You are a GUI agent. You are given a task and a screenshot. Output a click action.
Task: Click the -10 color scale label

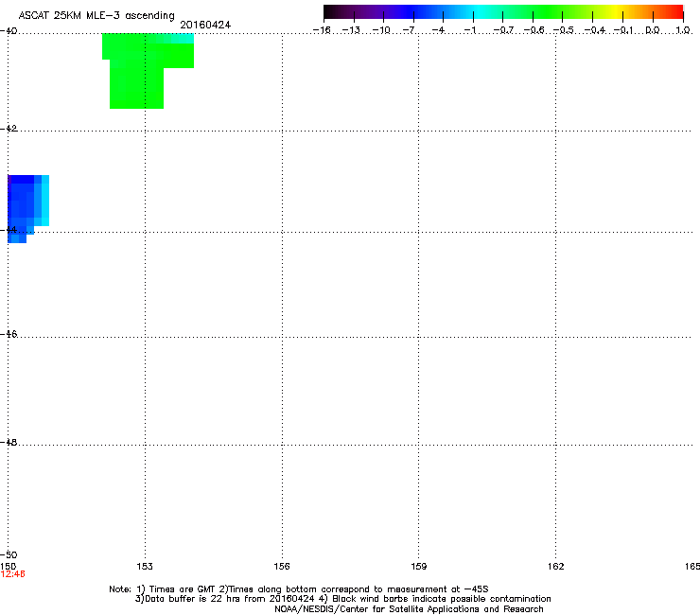point(381,30)
